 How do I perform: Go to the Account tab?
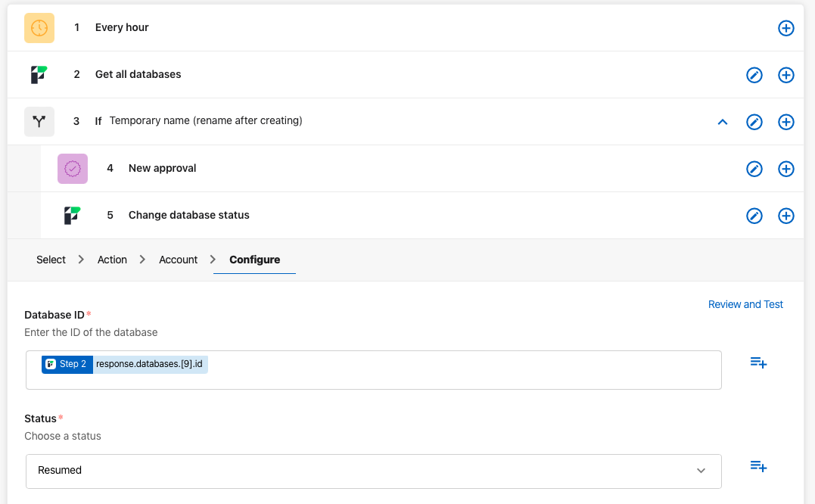(179, 260)
